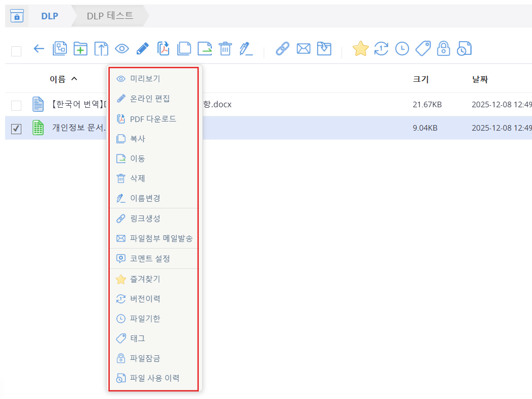
Task: Click the tag icon in the toolbar
Action: coord(423,49)
